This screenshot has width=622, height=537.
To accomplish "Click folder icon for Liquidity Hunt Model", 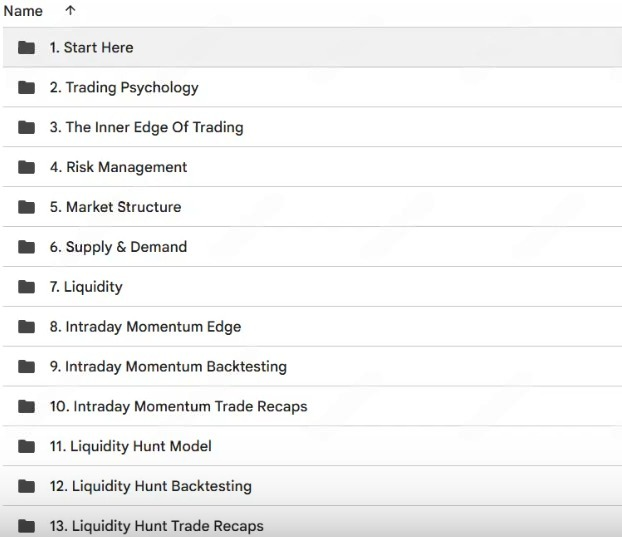I will coord(27,446).
